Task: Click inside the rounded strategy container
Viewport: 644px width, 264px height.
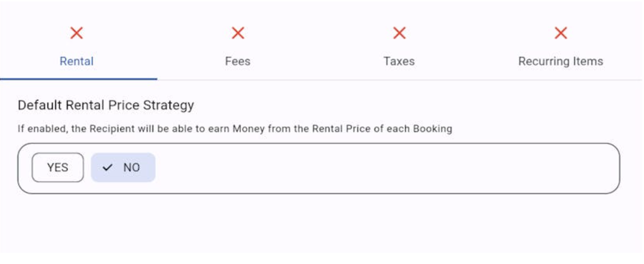Action: 322,167
